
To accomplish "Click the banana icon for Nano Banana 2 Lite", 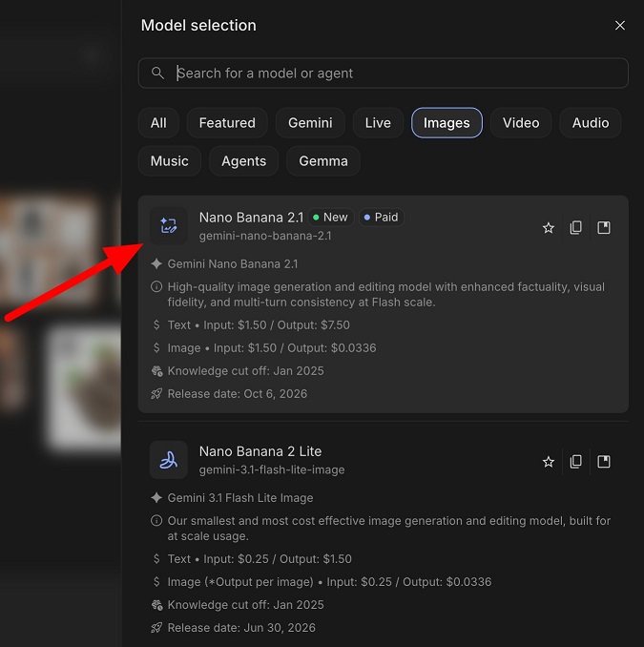I will (x=168, y=460).
